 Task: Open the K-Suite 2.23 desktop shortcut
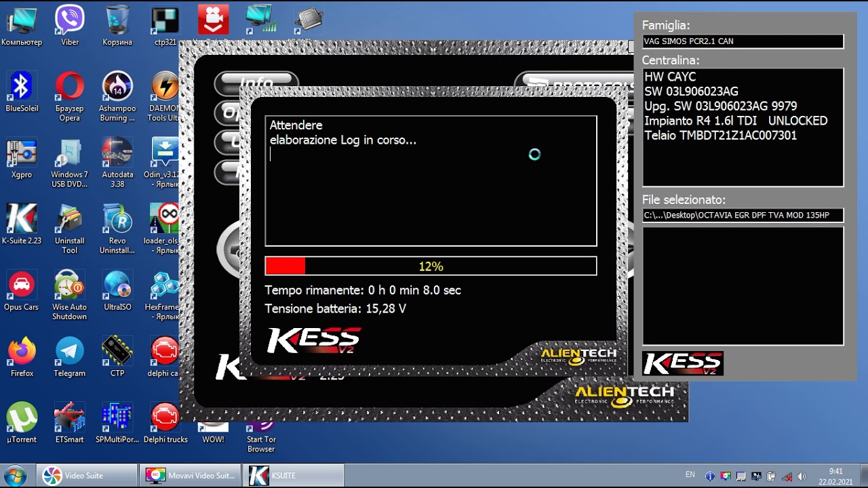(x=22, y=224)
